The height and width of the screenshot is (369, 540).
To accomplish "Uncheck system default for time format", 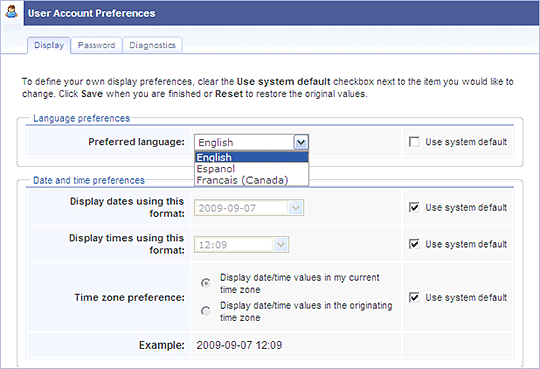I will tap(414, 244).
